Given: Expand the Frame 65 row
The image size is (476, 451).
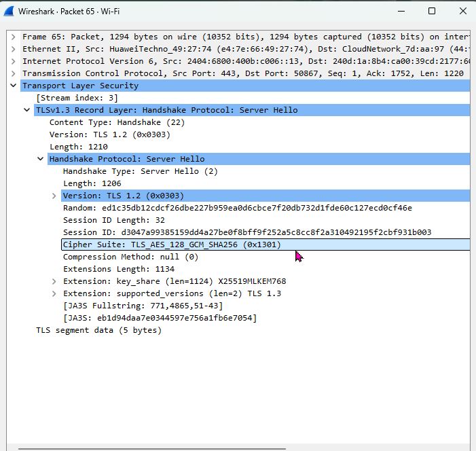Looking at the screenshot, I should pos(13,37).
